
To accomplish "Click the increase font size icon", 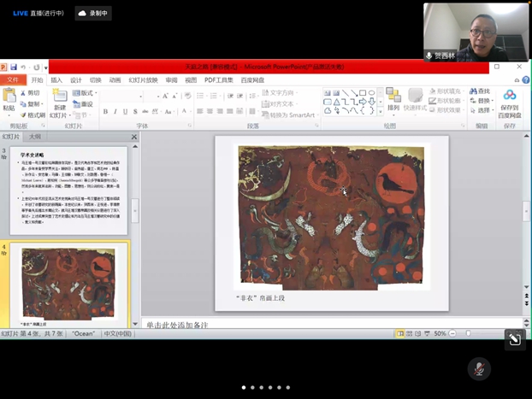I will (165, 97).
